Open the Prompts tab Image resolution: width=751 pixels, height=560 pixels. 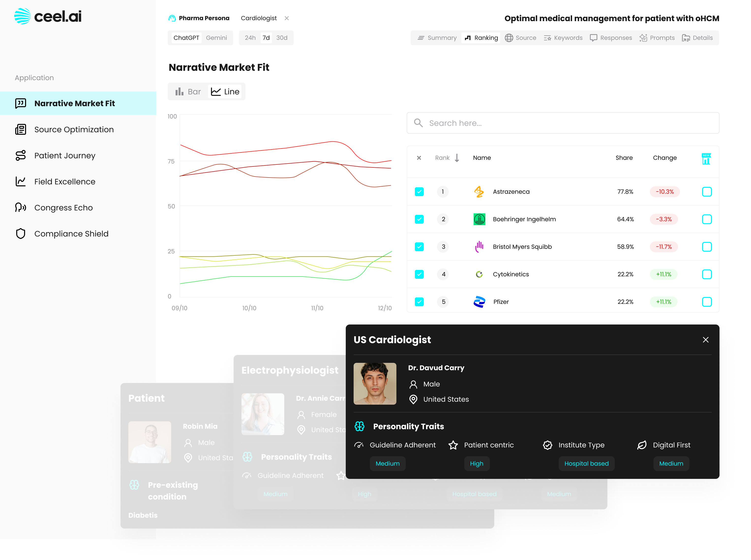click(657, 38)
